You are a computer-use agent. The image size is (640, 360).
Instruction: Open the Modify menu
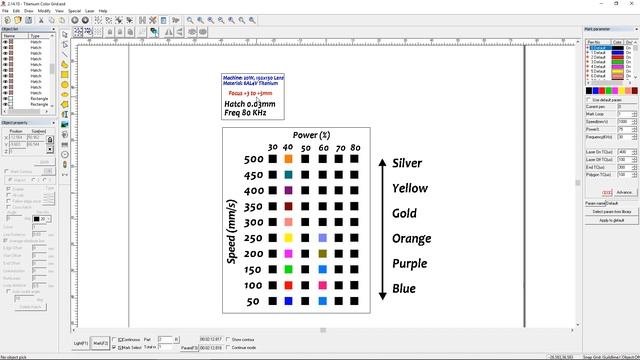point(44,11)
